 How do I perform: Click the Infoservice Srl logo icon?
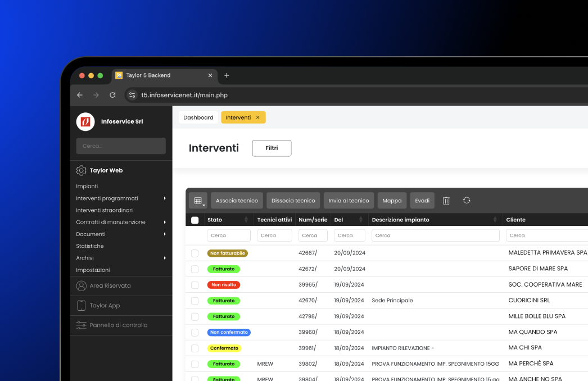pos(85,121)
